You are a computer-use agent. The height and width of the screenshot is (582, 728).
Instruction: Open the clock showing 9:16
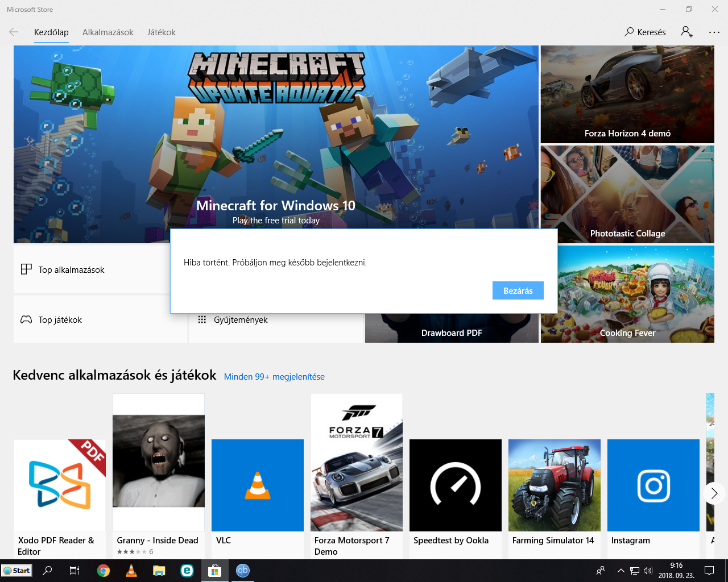click(x=676, y=571)
